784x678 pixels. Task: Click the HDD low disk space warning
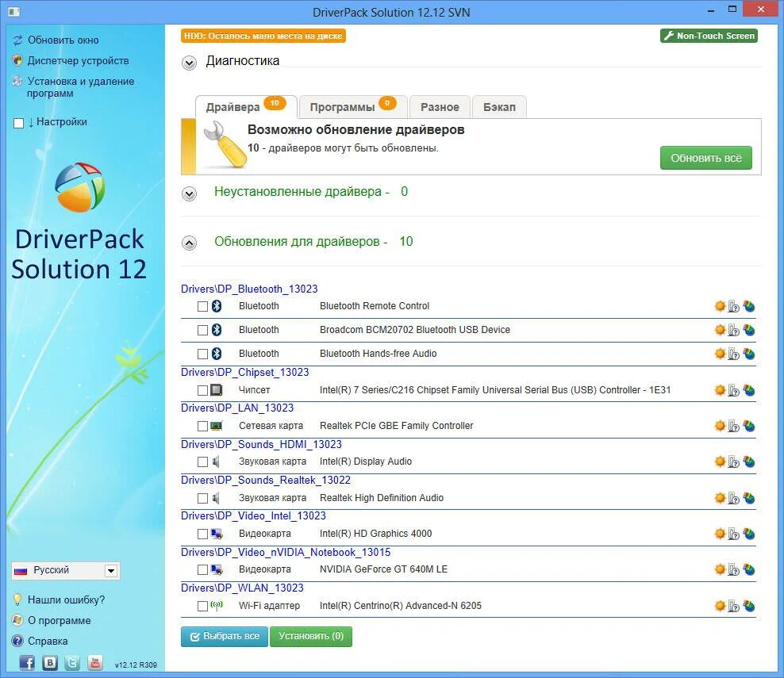pos(263,36)
